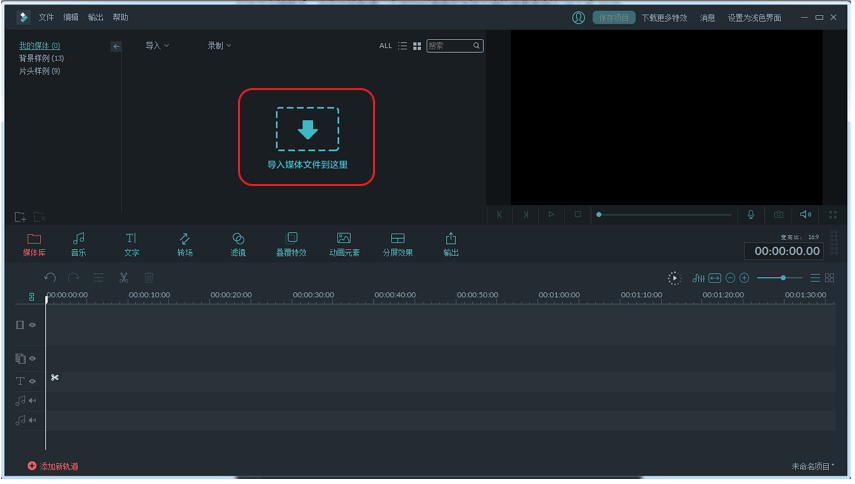Mute the first music track
The width and height of the screenshot is (855, 484).
click(33, 401)
